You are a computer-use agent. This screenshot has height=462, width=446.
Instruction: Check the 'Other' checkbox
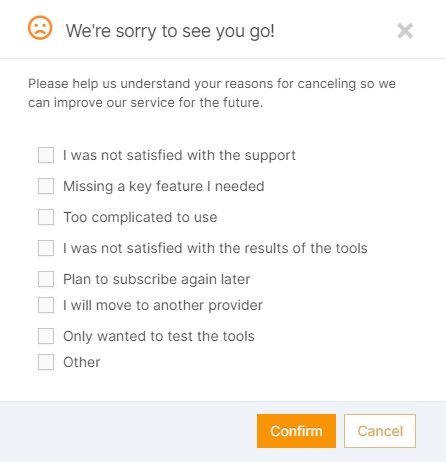[x=46, y=362]
